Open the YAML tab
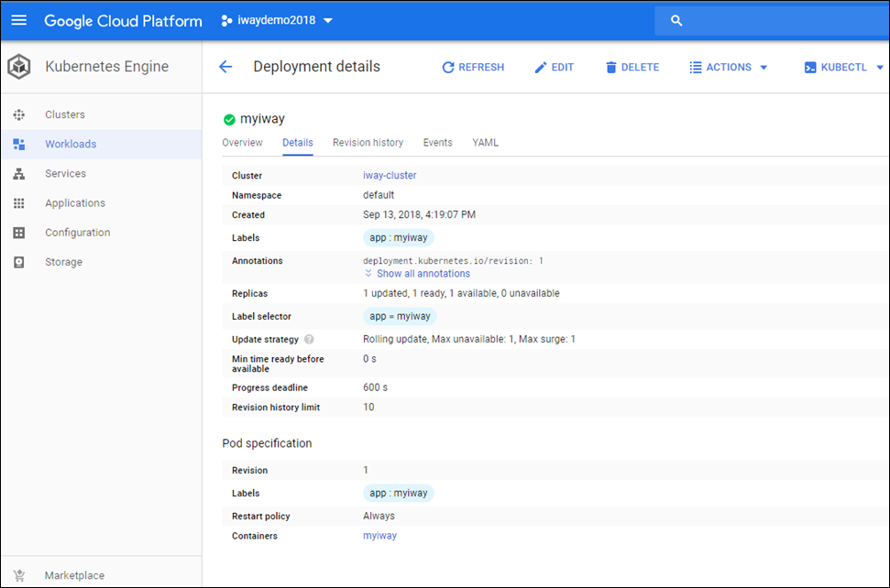The height and width of the screenshot is (588, 890). click(x=485, y=142)
